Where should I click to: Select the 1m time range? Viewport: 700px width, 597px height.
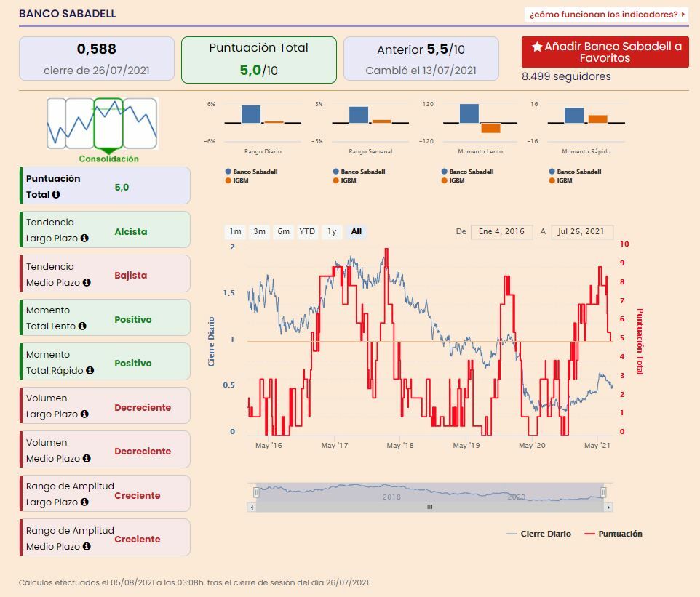[235, 231]
